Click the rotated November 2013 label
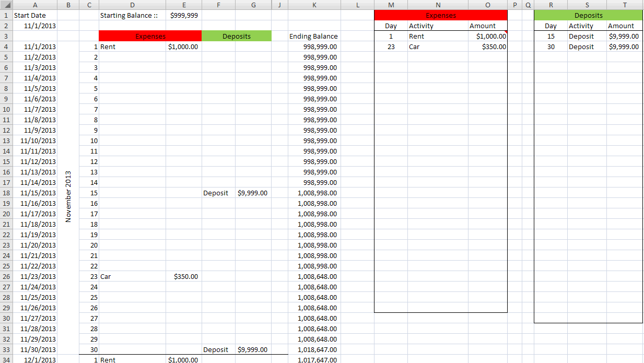Image resolution: width=644 pixels, height=363 pixels. [x=68, y=196]
